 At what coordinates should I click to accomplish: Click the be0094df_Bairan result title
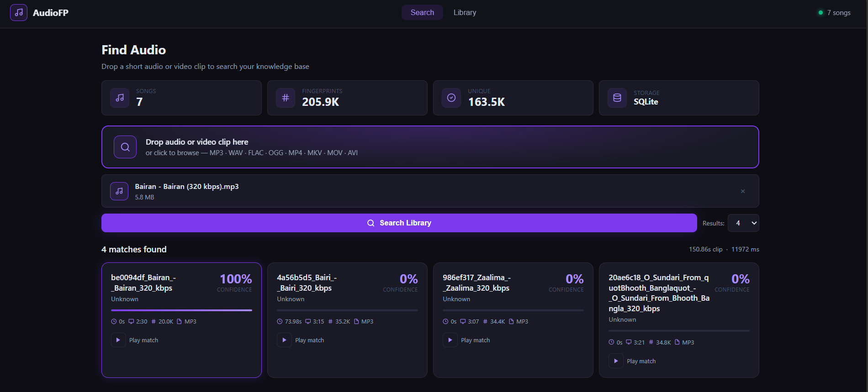click(143, 283)
